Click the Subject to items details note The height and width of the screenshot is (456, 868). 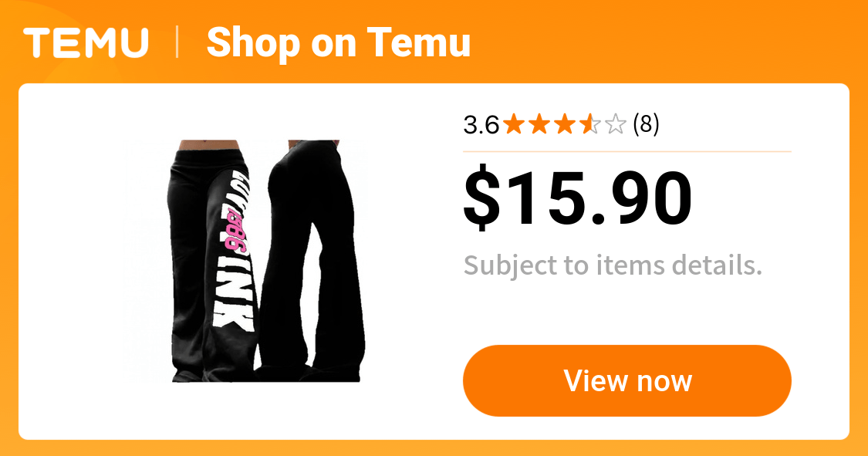(x=613, y=265)
